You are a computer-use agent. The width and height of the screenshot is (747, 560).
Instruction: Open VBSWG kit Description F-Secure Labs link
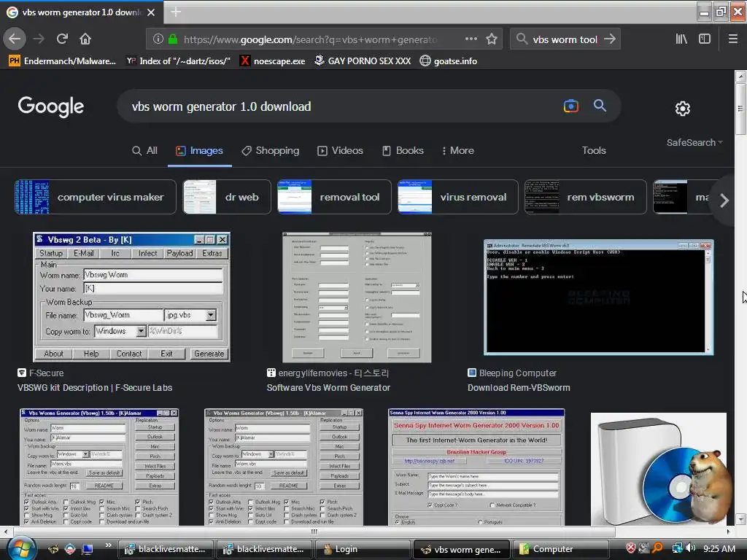95,388
